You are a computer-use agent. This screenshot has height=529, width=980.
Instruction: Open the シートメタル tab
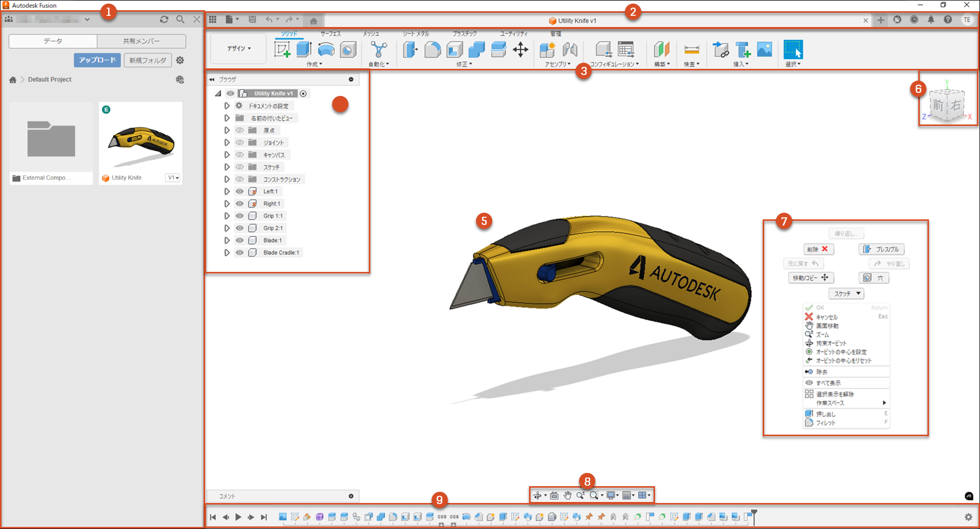click(416, 34)
